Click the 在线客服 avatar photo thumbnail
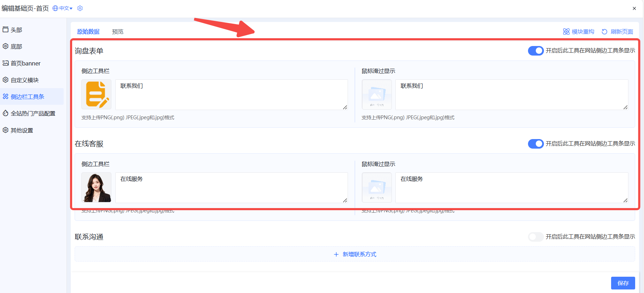 [96, 187]
